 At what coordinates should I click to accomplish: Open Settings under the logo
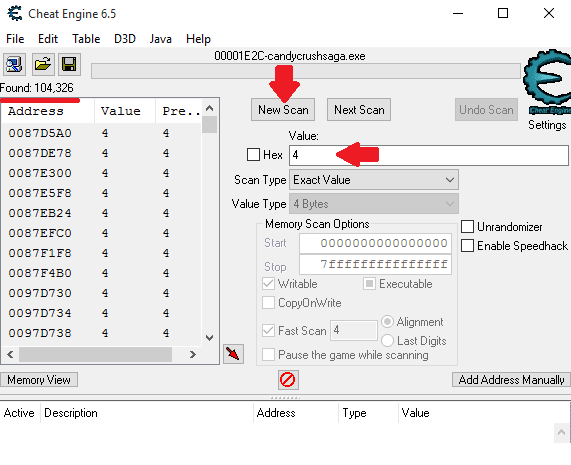pyautogui.click(x=547, y=125)
